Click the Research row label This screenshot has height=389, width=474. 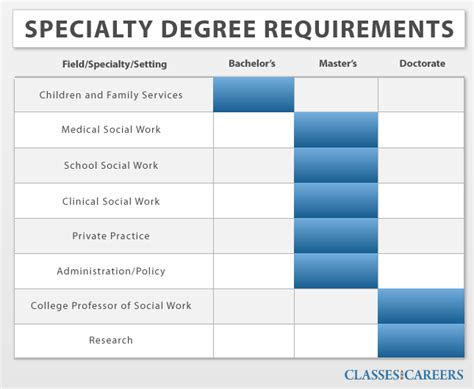111,340
